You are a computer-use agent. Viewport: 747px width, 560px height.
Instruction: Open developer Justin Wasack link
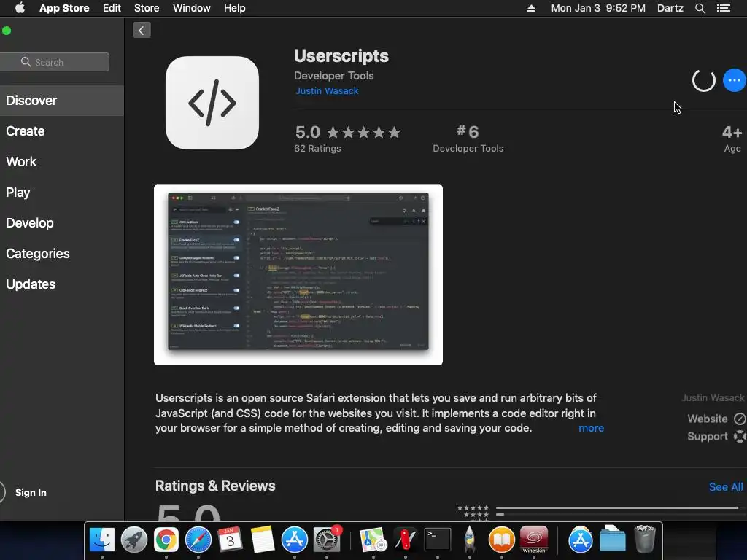tap(327, 91)
